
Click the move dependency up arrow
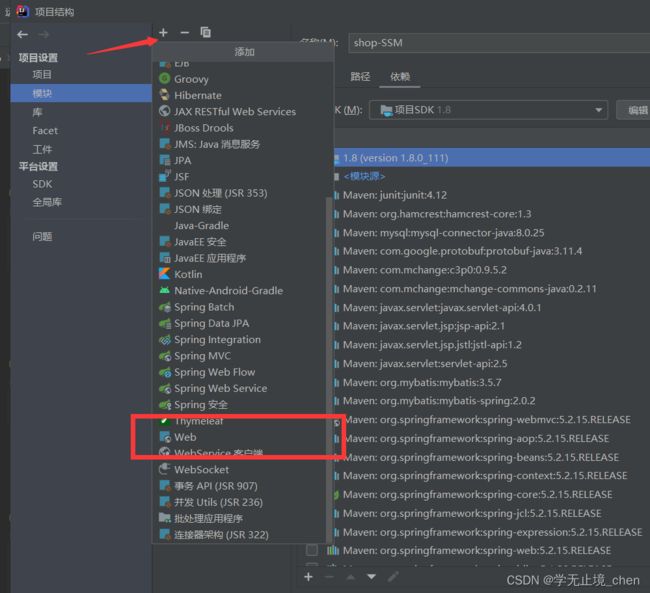tap(351, 577)
